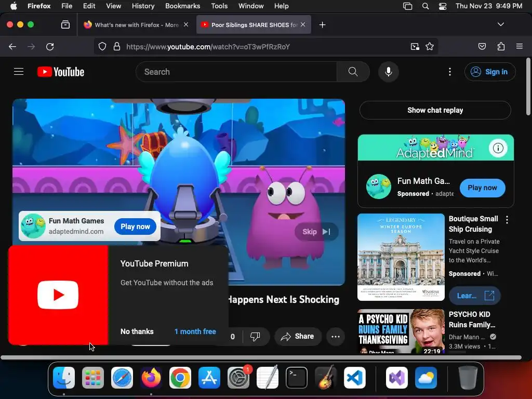Skip the video ad

point(316,232)
